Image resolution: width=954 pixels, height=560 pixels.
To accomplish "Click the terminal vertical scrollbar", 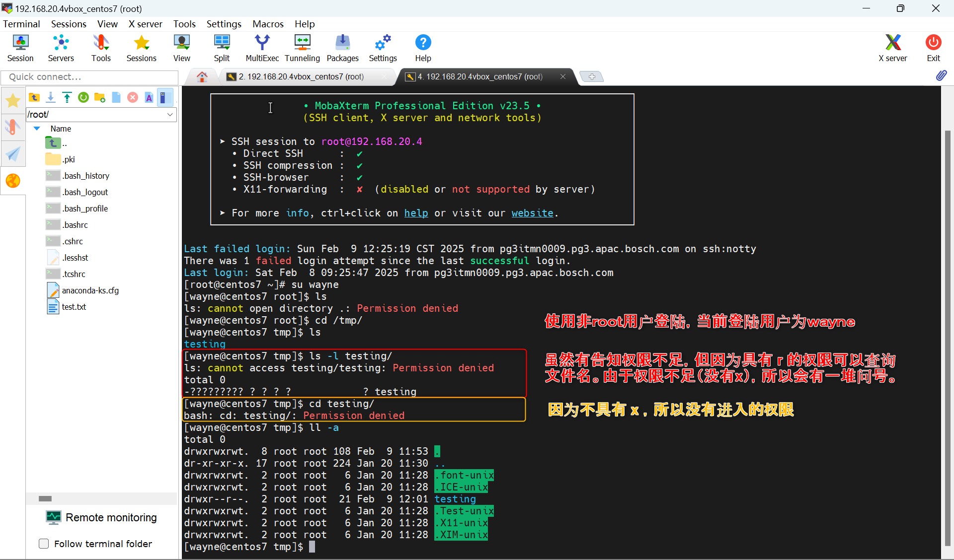I will (947, 338).
